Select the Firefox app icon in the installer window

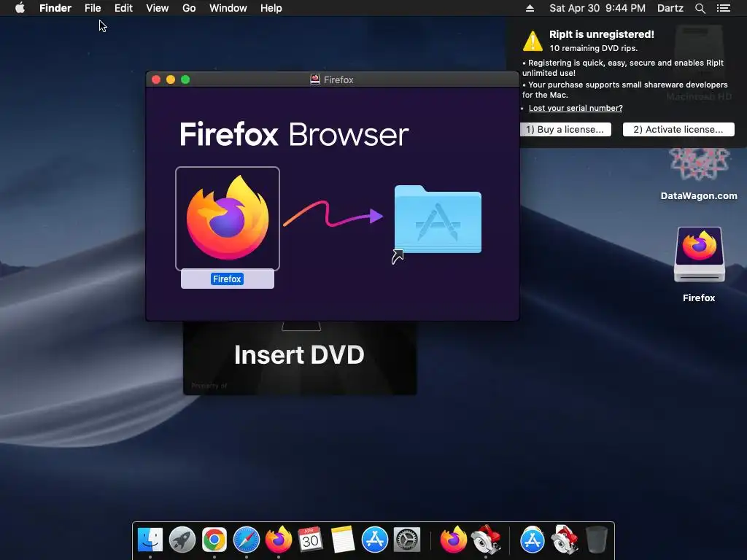(228, 218)
